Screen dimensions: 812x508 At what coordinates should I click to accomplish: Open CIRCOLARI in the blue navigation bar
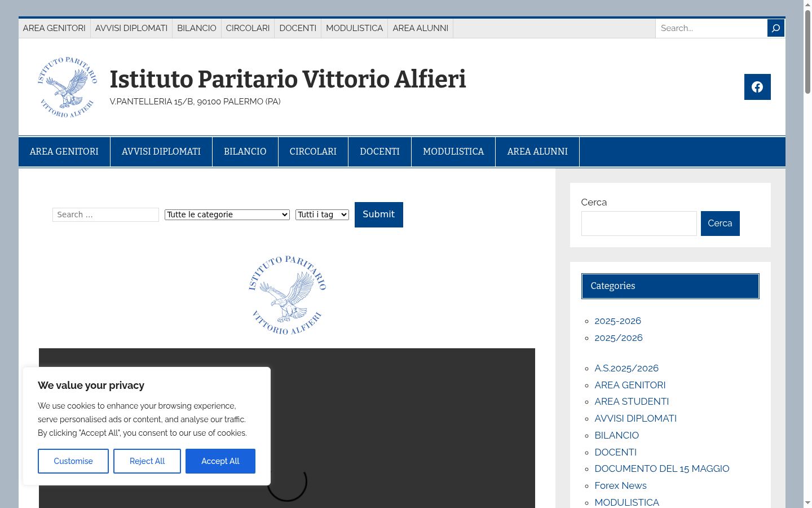coord(313,152)
